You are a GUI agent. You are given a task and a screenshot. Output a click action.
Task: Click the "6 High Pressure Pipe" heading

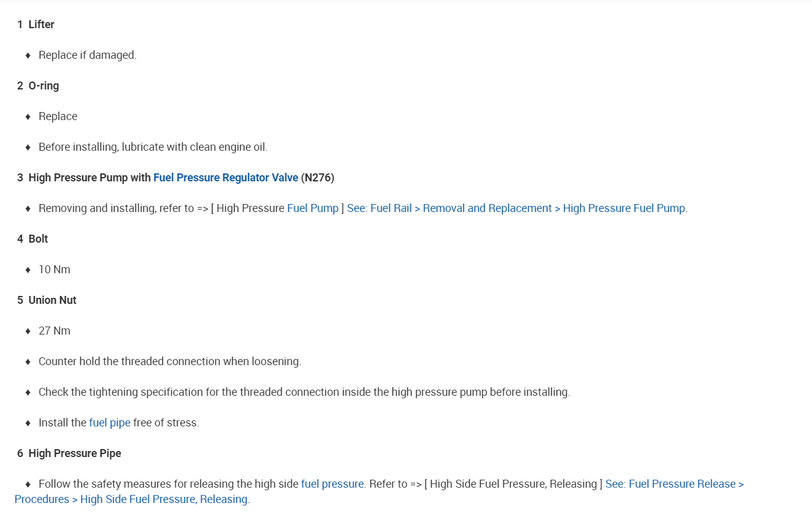pos(69,453)
